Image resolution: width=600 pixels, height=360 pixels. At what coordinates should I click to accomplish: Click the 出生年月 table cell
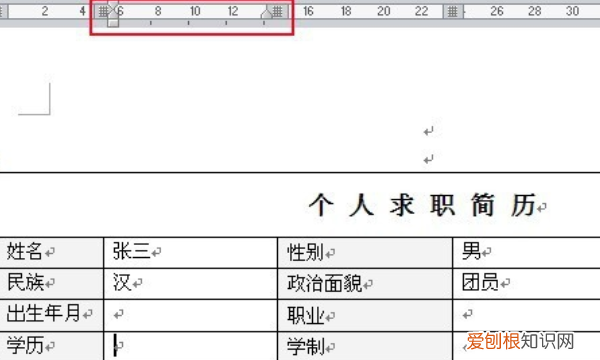[x=51, y=315]
